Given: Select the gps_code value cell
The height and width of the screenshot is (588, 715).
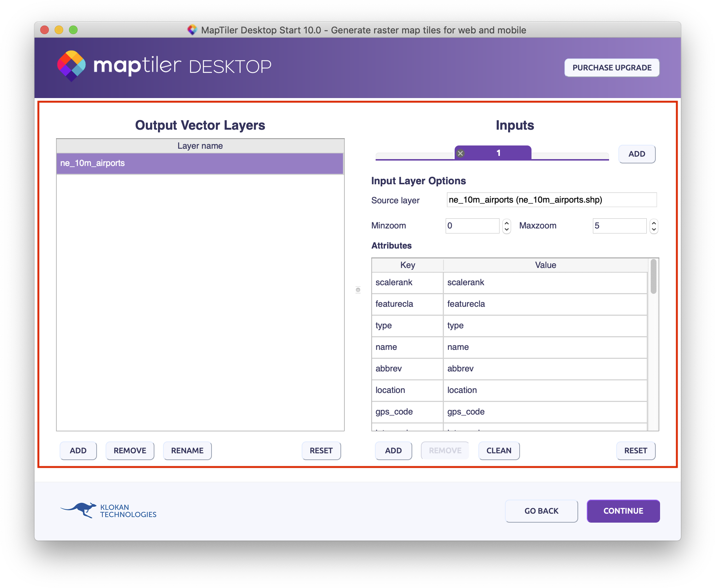Looking at the screenshot, I should tap(545, 412).
